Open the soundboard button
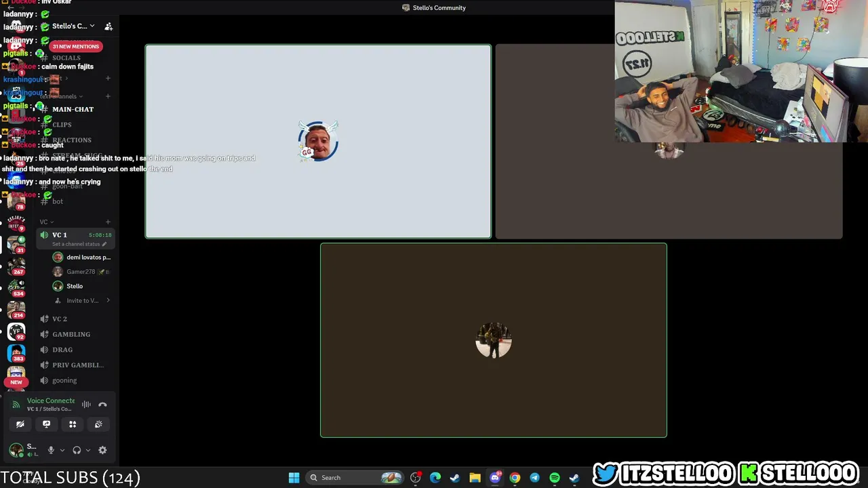 pyautogui.click(x=98, y=424)
